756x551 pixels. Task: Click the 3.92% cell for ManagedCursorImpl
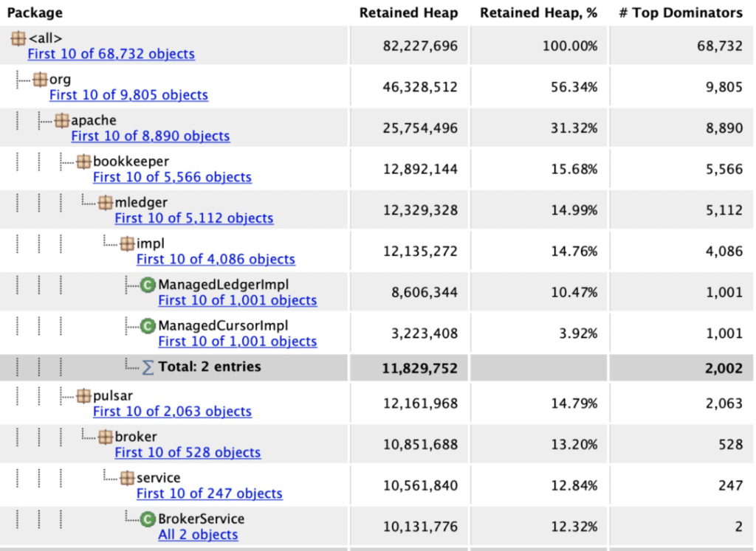578,333
